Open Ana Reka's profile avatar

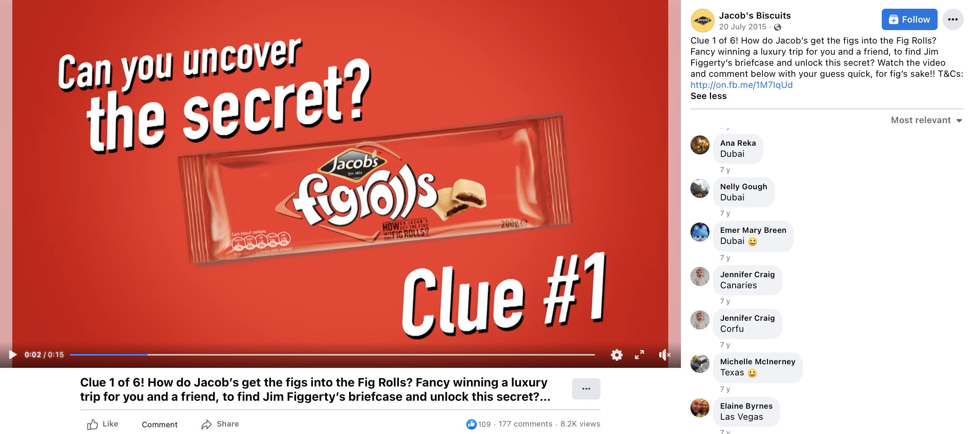click(x=700, y=145)
